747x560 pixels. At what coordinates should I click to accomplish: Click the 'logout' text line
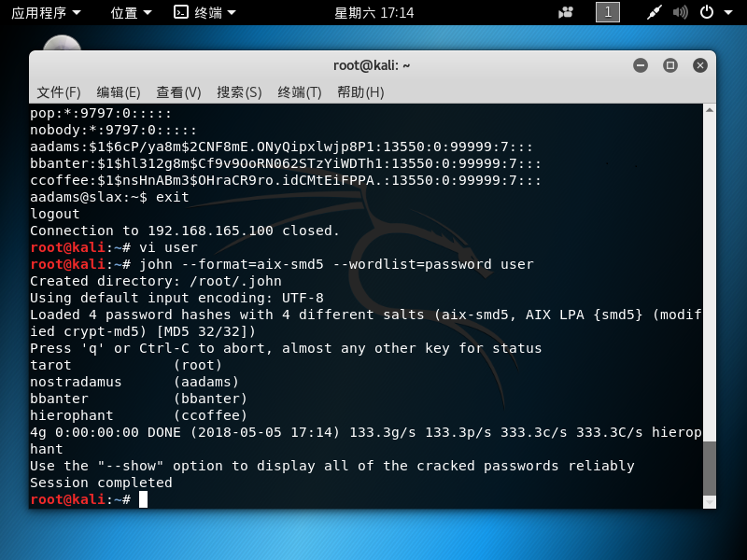[x=55, y=214]
